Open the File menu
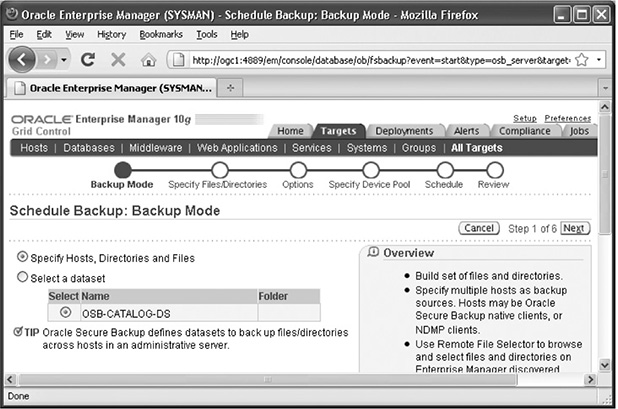This screenshot has width=618, height=409. (16, 35)
